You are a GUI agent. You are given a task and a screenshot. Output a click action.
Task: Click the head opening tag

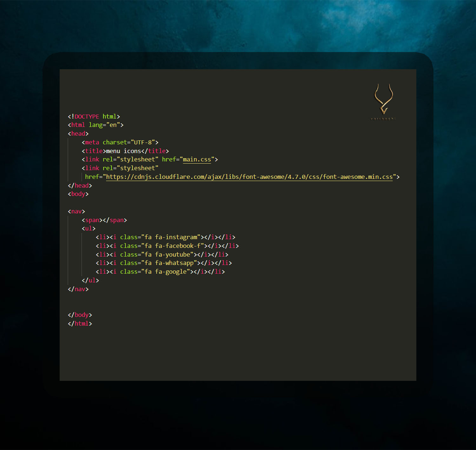point(78,133)
